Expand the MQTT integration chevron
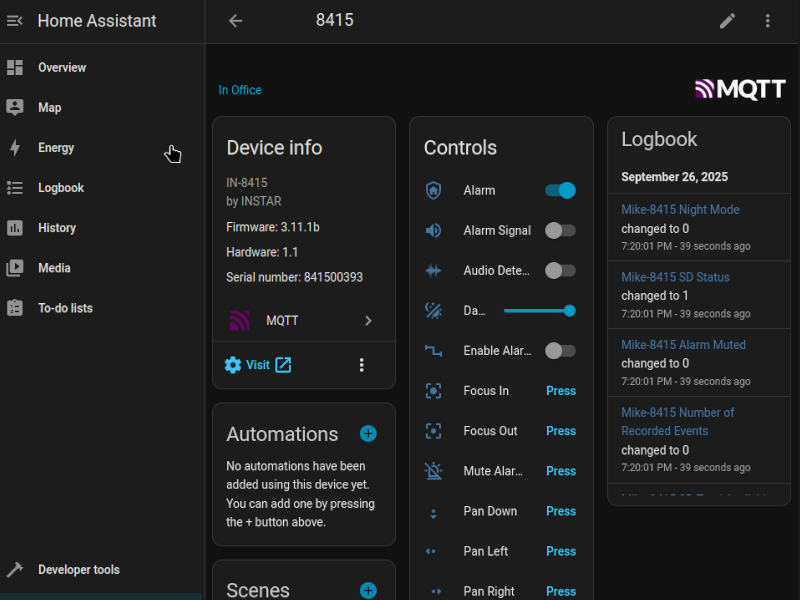Screen dimensions: 800x600 [368, 320]
